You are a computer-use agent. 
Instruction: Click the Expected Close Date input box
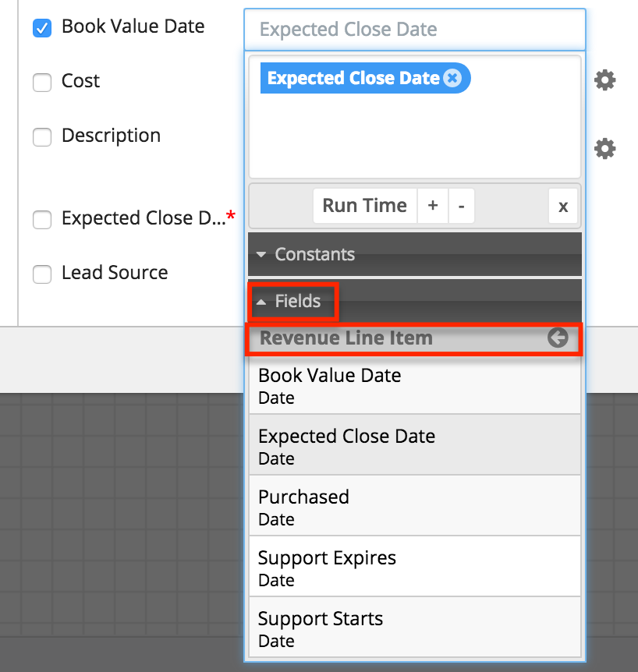[x=414, y=30]
